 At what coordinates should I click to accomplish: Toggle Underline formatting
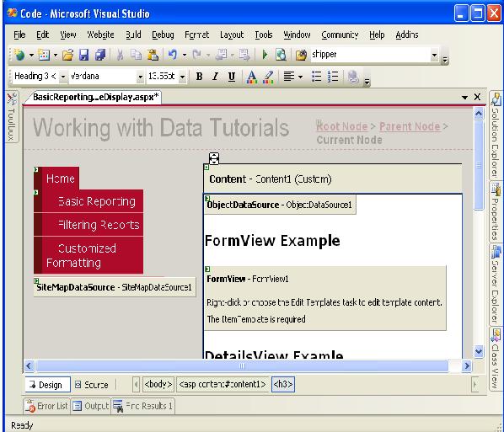pyautogui.click(x=232, y=77)
